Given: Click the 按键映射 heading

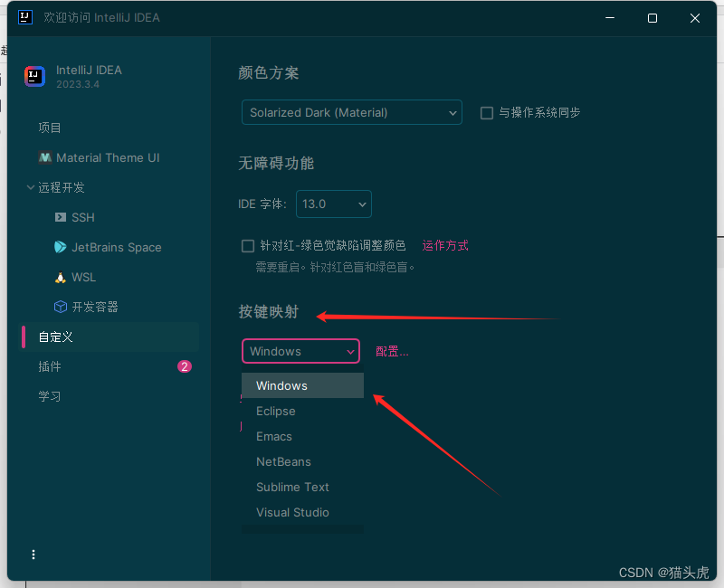Looking at the screenshot, I should tap(268, 311).
